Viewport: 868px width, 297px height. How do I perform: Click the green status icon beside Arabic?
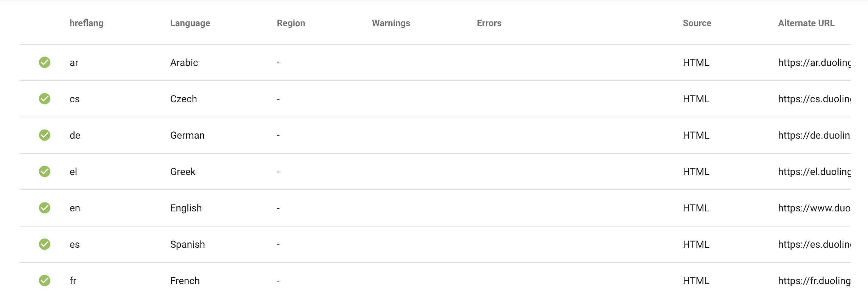(45, 63)
